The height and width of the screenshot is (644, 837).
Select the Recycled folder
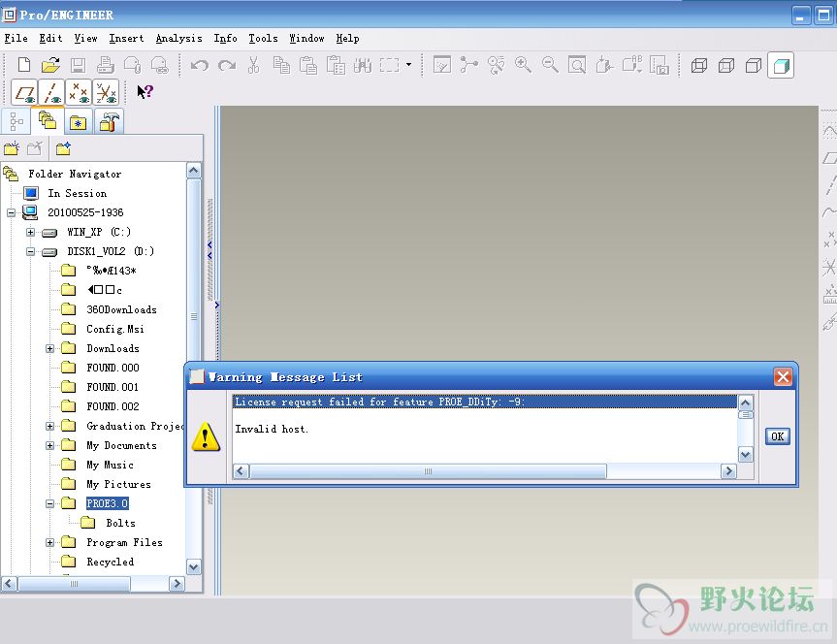click(x=110, y=562)
